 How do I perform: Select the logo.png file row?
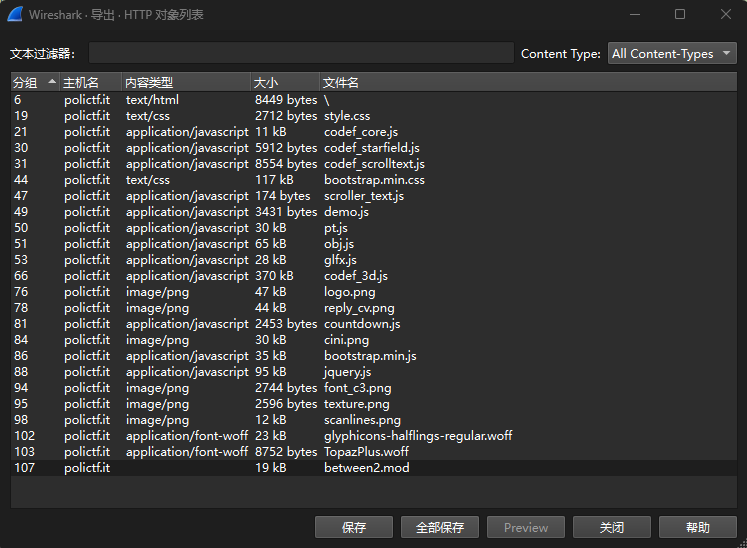374,292
